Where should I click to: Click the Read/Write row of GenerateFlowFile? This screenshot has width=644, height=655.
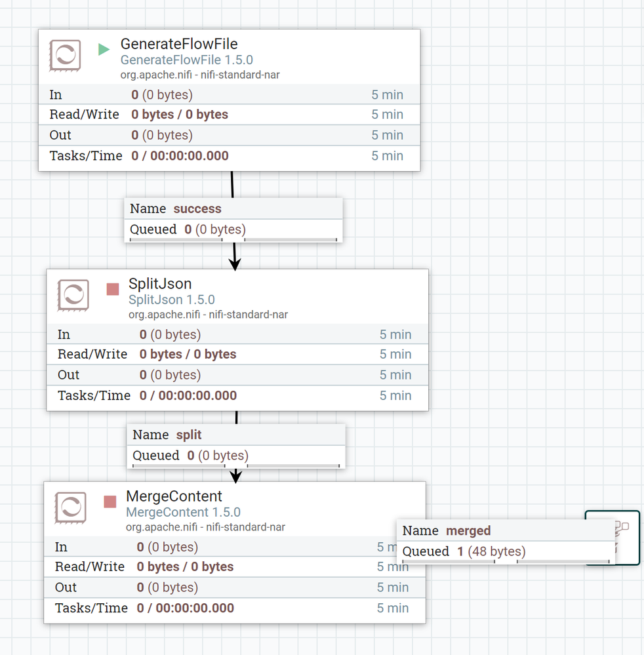pos(229,115)
